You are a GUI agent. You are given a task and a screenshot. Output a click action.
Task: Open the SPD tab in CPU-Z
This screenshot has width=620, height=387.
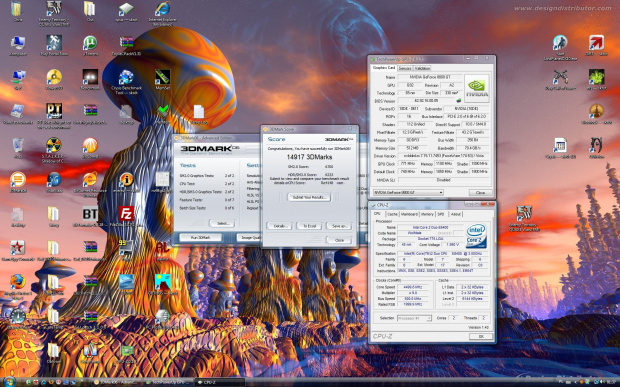(x=440, y=214)
